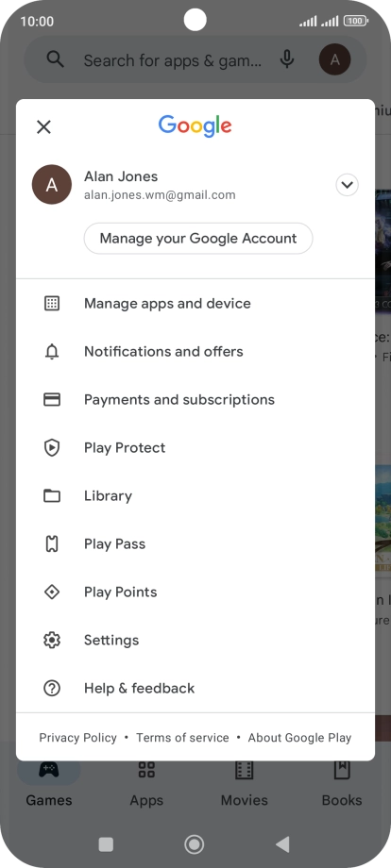The height and width of the screenshot is (868, 391).
Task: Open the Terms of service link
Action: pos(183,738)
